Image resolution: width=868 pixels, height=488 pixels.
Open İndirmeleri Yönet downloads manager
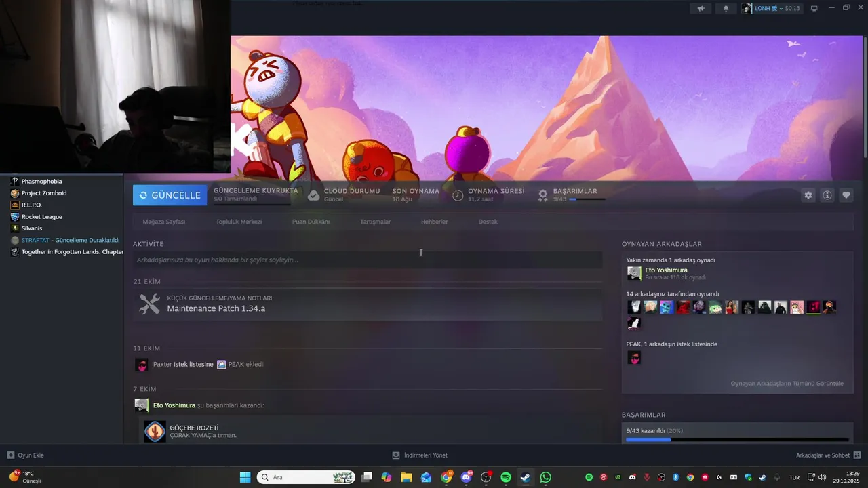[420, 455]
